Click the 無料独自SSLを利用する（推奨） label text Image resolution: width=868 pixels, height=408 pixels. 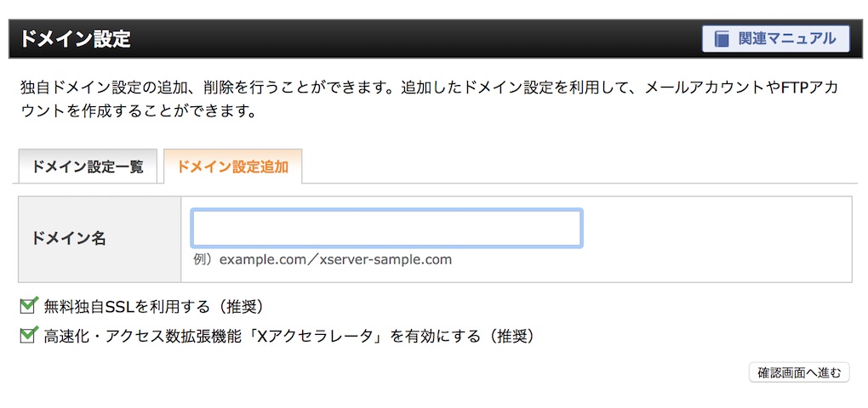coord(153,306)
